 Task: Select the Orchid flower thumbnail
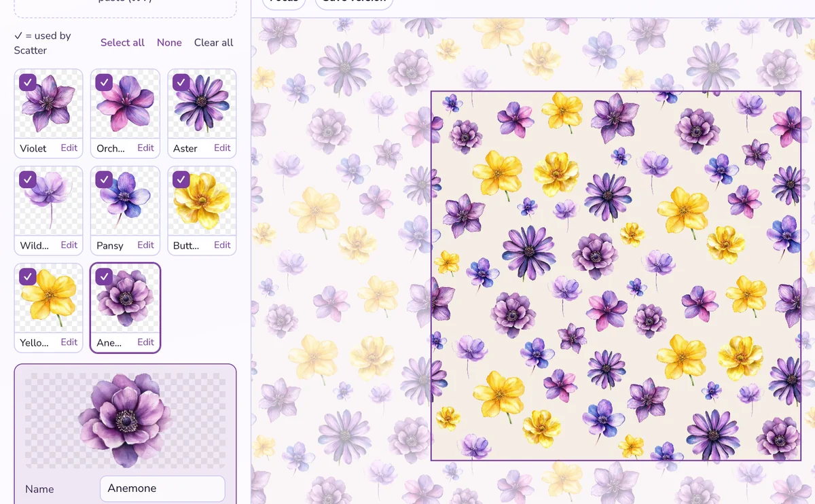click(x=125, y=104)
